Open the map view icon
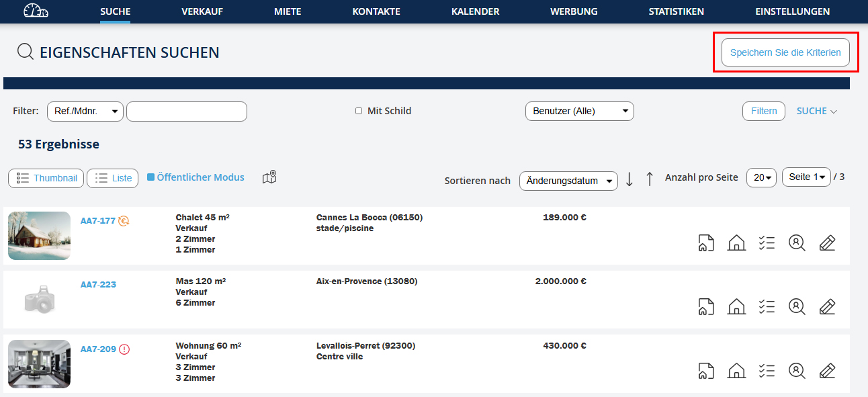 (x=269, y=177)
